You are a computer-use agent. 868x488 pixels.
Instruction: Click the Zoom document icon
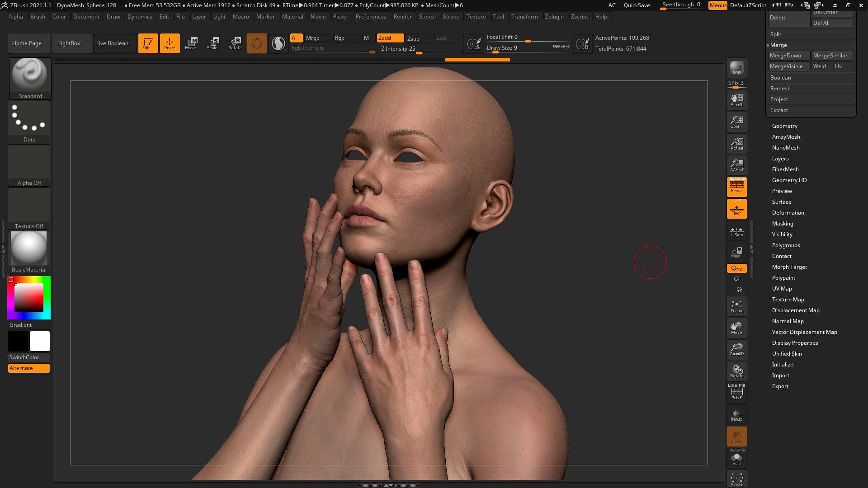[x=736, y=122]
